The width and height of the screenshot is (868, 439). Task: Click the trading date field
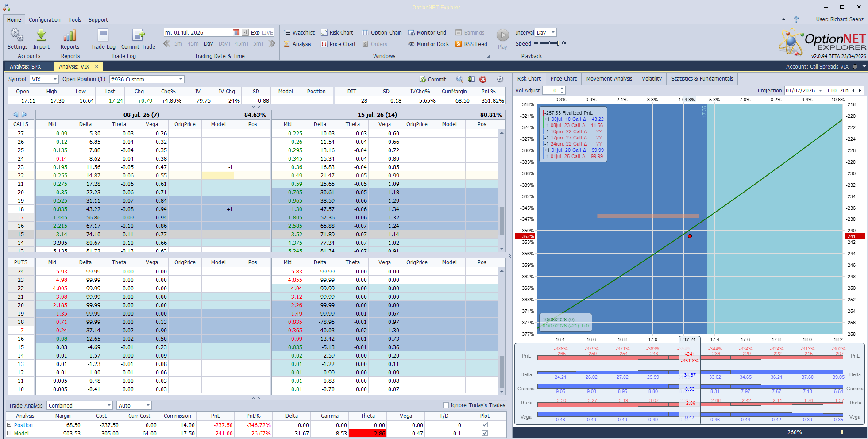point(197,32)
